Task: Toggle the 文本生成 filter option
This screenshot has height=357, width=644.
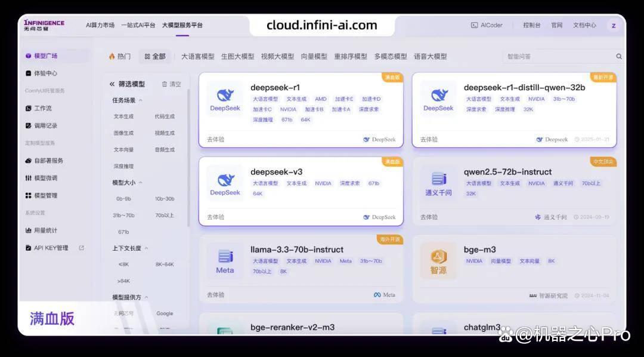Action: (123, 116)
